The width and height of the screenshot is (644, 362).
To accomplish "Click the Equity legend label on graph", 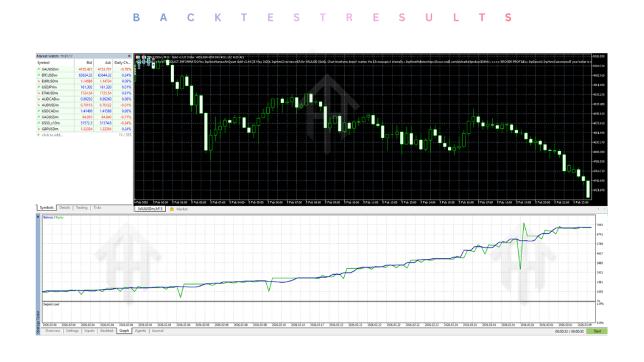I will click(60, 217).
